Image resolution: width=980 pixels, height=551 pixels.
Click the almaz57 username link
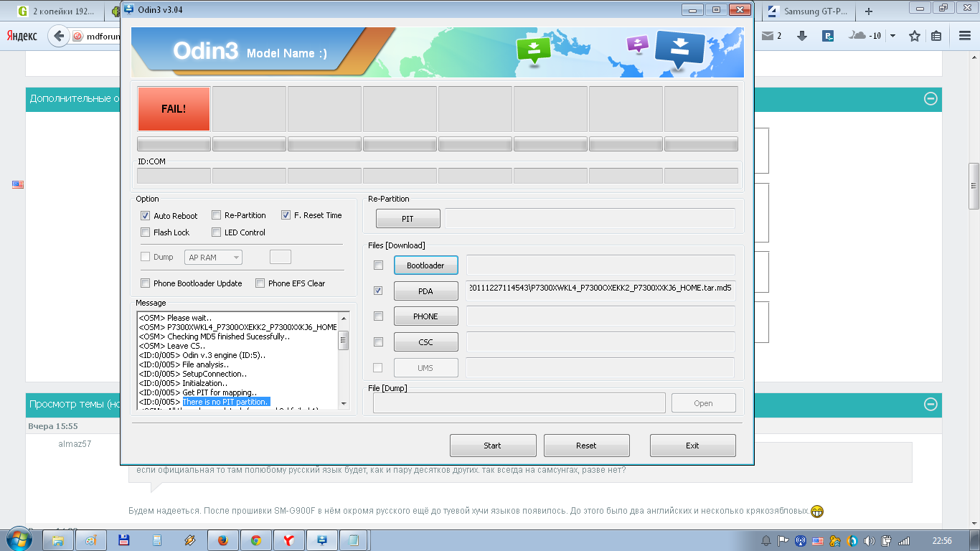75,444
